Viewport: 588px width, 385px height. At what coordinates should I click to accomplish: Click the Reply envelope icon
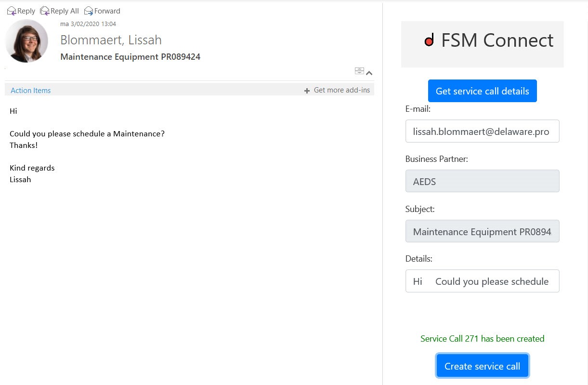tap(12, 11)
